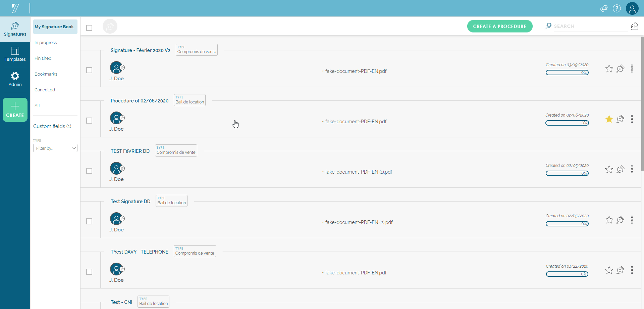Click the green CREATE button in sidebar
The height and width of the screenshot is (309, 644).
click(x=15, y=110)
